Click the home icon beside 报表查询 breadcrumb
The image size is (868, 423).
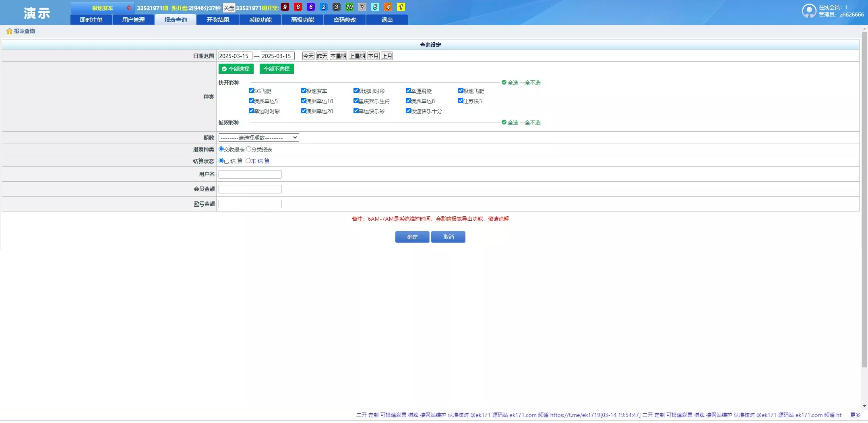[9, 31]
